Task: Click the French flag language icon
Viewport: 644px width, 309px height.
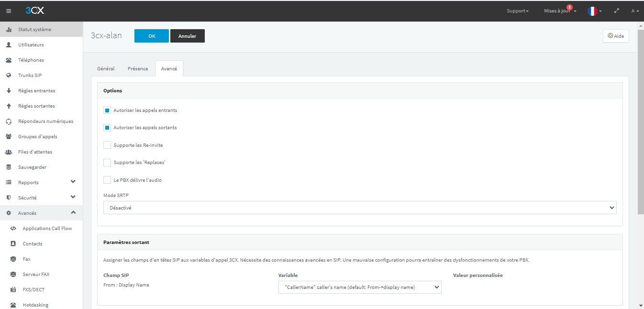Action: [x=592, y=11]
